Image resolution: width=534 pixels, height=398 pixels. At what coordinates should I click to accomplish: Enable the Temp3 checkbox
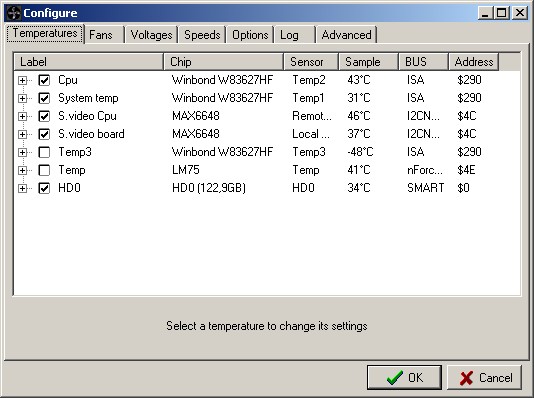(44, 152)
